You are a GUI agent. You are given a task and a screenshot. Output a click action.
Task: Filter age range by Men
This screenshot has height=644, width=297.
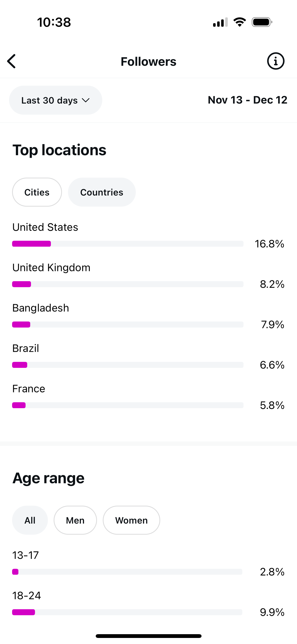[75, 520]
